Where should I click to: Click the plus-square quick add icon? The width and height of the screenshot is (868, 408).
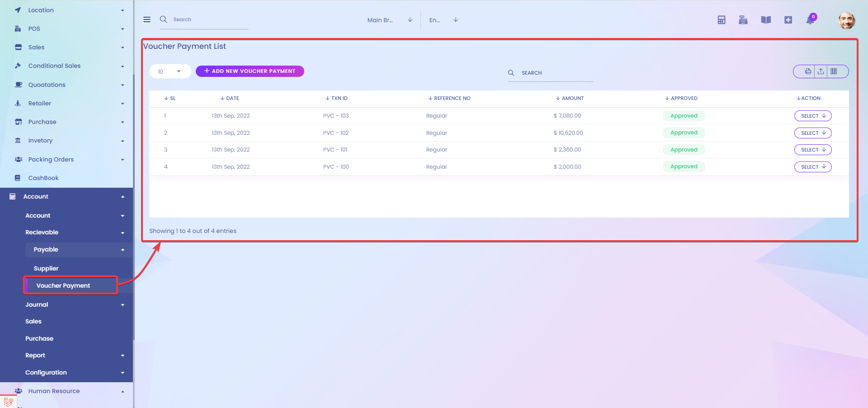(788, 20)
